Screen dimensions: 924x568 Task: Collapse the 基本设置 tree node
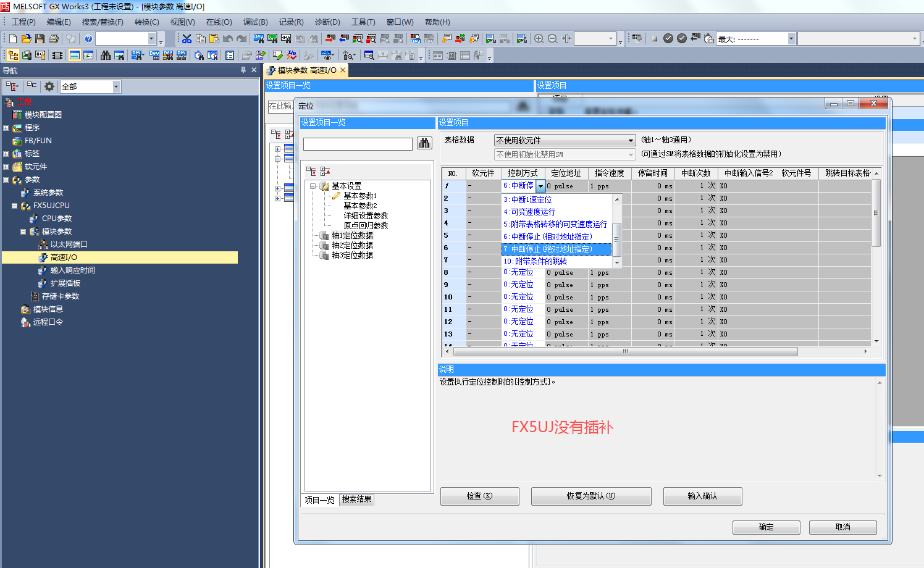tap(313, 186)
